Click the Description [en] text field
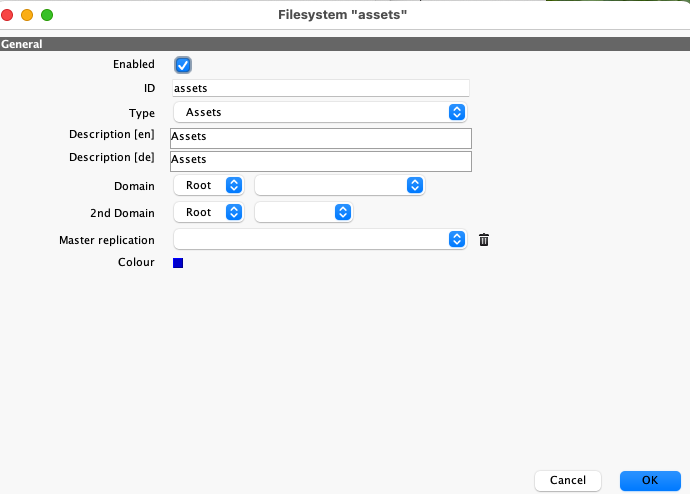This screenshot has height=494, width=690. [320, 138]
